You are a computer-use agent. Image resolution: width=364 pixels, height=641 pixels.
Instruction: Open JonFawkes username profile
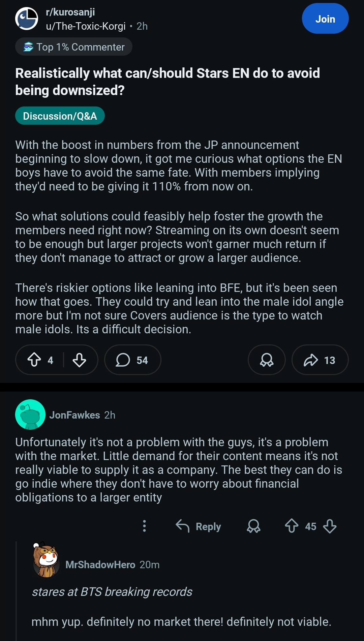tap(74, 415)
